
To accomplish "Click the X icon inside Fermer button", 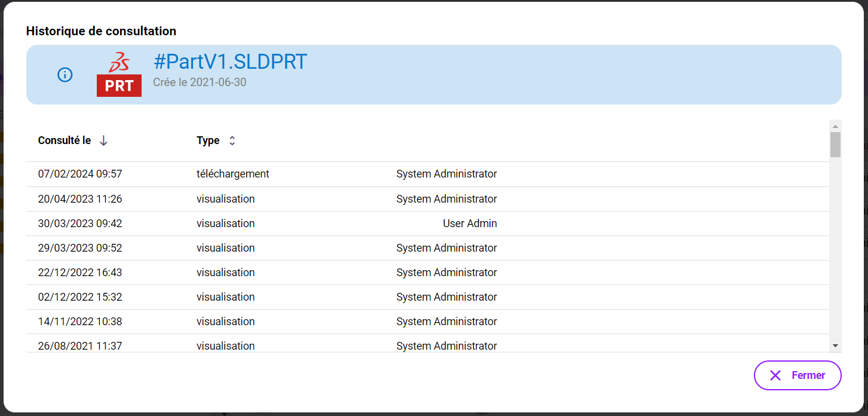I will point(775,375).
